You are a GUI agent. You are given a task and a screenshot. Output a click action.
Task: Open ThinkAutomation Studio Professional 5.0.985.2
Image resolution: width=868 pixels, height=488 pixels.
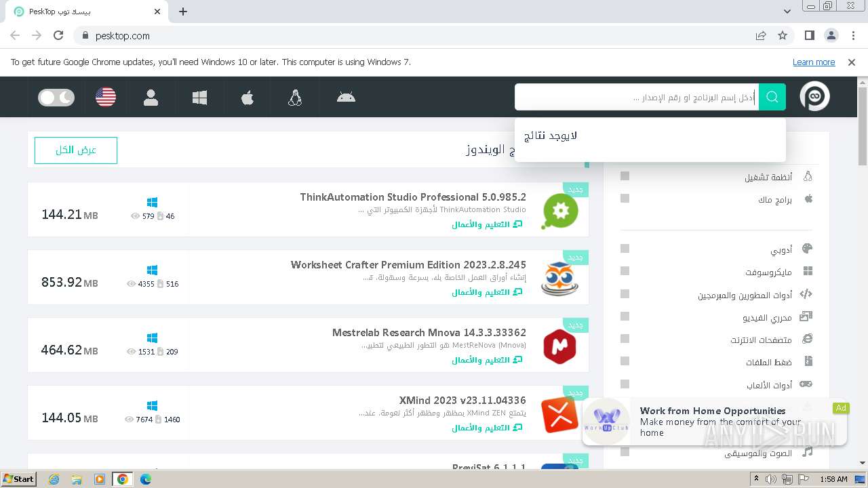[413, 197]
